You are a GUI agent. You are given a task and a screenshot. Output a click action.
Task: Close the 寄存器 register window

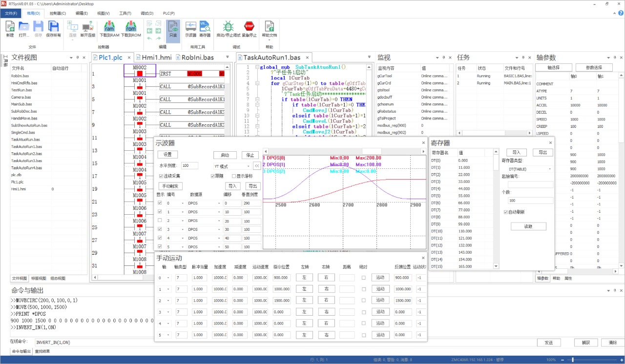coord(551,142)
